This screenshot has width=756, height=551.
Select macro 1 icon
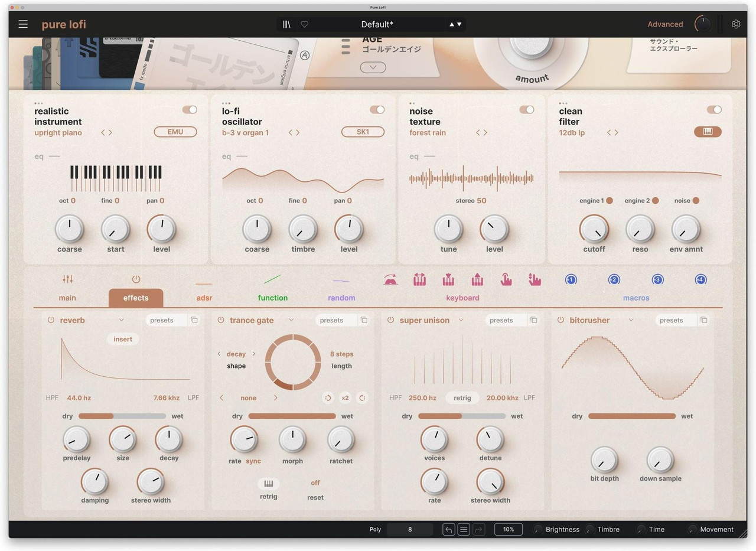click(571, 279)
